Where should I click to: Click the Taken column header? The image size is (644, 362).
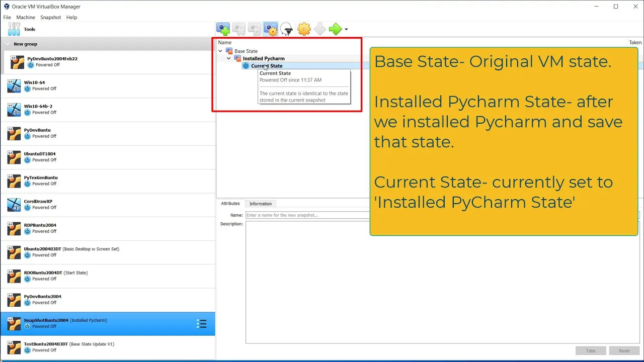click(635, 43)
